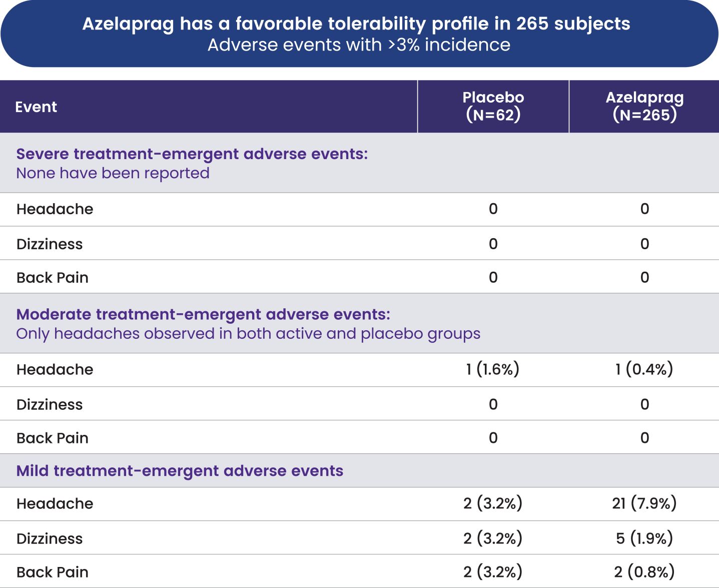Click the "2 (0.8%)" mild back pain value
Viewport: 719px width, 588px height.
[x=644, y=572]
